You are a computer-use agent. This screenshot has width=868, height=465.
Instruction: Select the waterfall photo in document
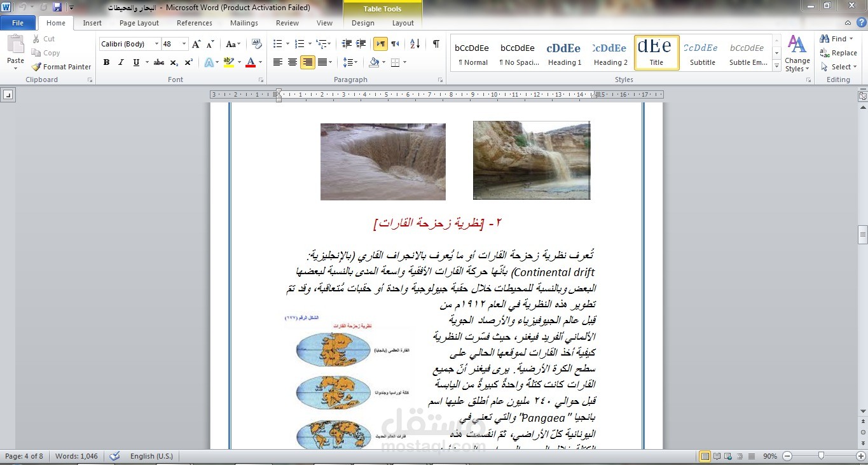(532, 160)
